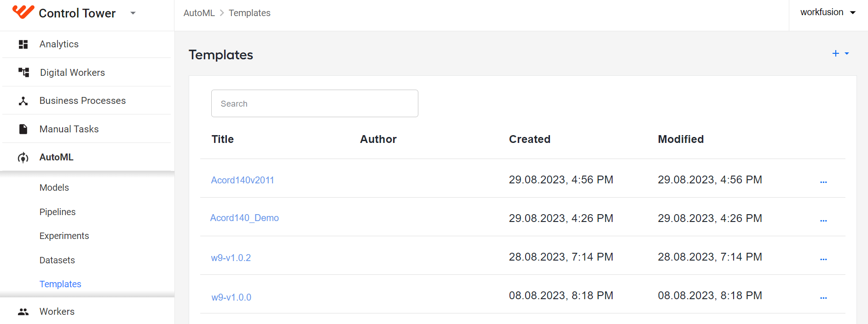Image resolution: width=868 pixels, height=324 pixels.
Task: Open the Acord140_Demo template
Action: tap(244, 218)
